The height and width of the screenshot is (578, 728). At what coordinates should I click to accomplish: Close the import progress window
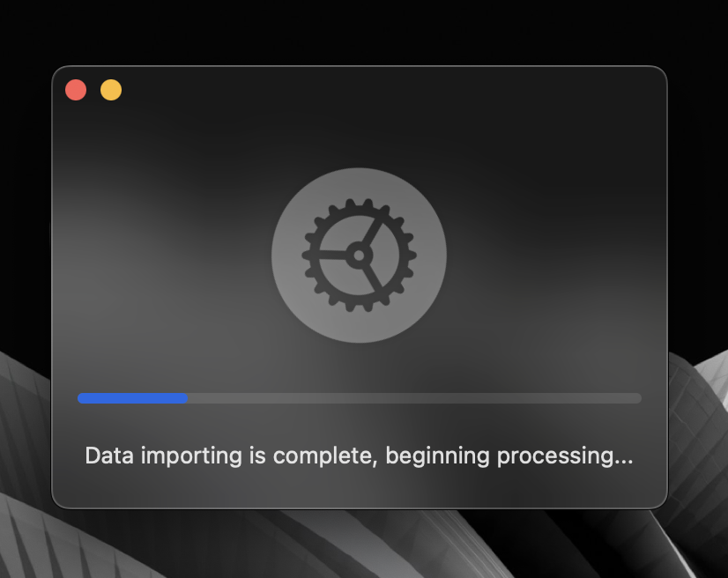click(x=76, y=90)
